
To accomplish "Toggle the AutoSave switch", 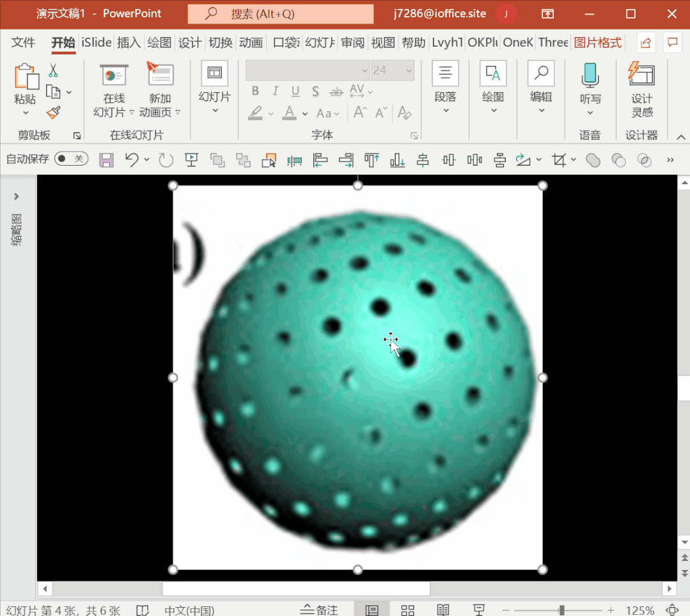I will click(71, 159).
